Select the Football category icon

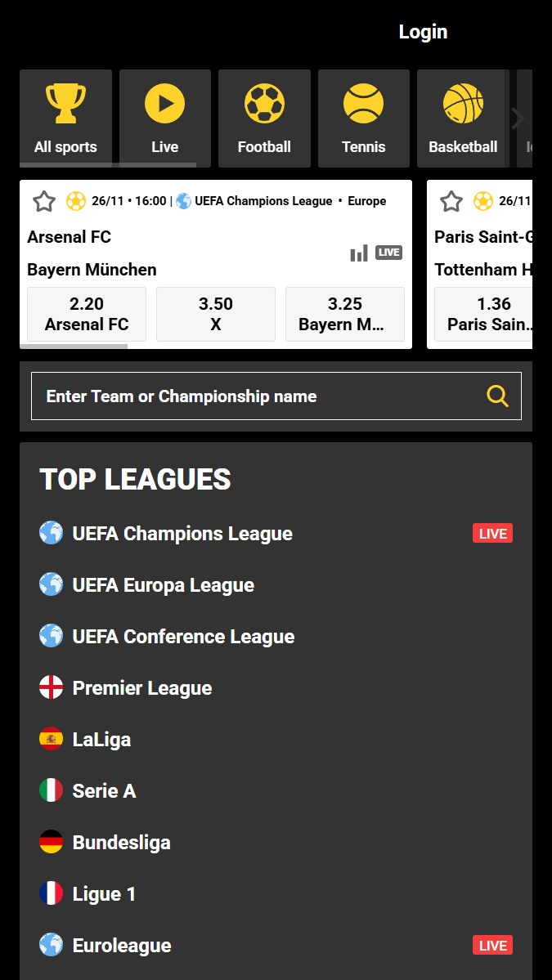click(x=264, y=103)
